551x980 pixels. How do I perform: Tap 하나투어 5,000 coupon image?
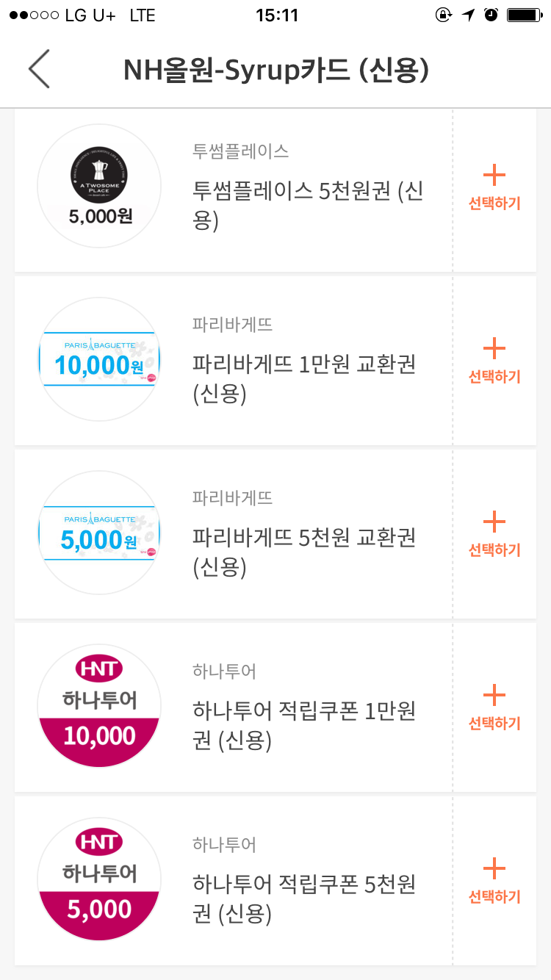tap(99, 879)
